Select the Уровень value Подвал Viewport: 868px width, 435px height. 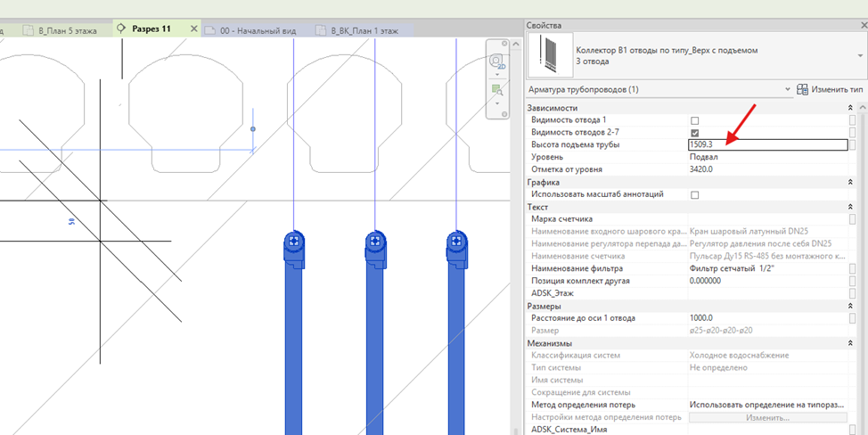click(768, 157)
